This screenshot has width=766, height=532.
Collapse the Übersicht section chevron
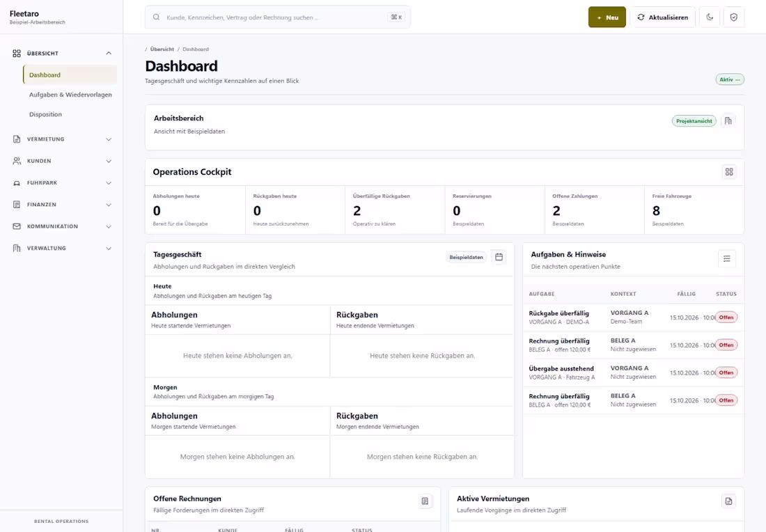[x=109, y=53]
